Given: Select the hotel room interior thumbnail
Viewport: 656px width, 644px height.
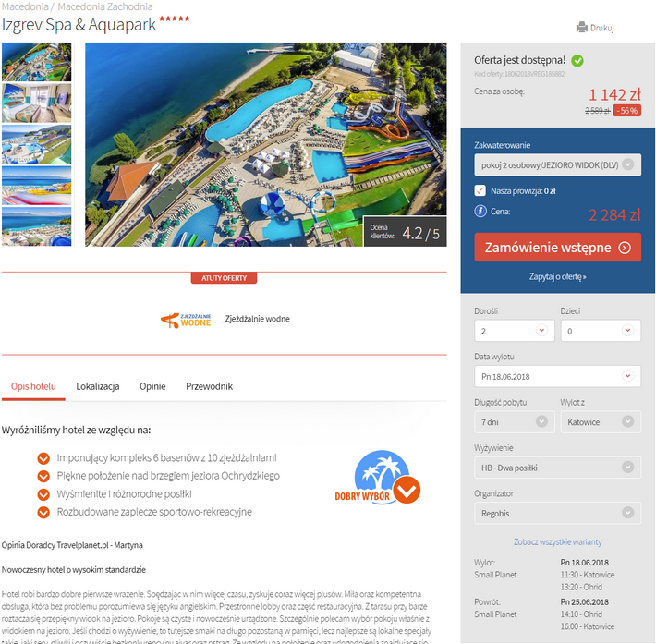Looking at the screenshot, I should 36,103.
